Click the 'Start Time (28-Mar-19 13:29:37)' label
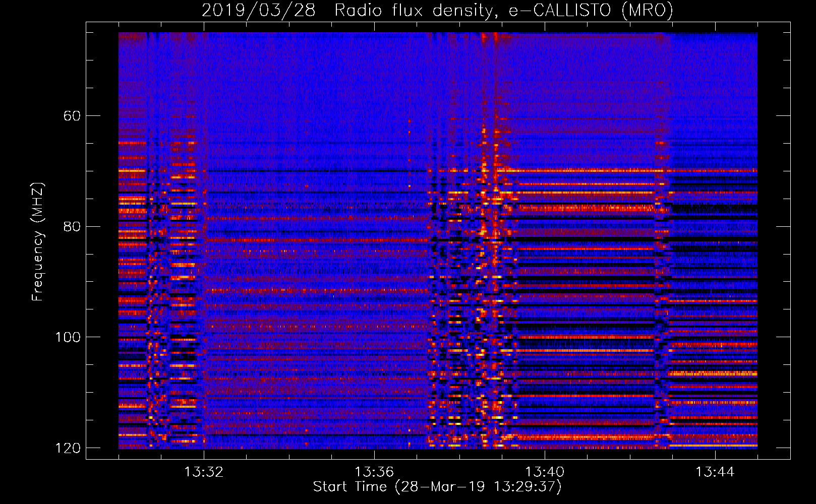Image resolution: width=816 pixels, height=504 pixels. tap(437, 487)
